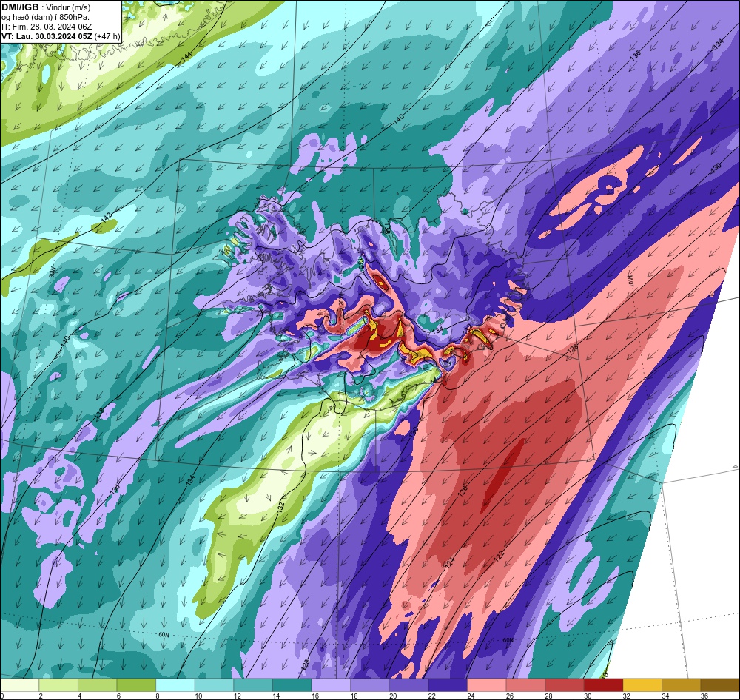Image resolution: width=740 pixels, height=700 pixels.
Task: Click the yellow 32–34 m/s legend swatch
Action: coord(642,685)
